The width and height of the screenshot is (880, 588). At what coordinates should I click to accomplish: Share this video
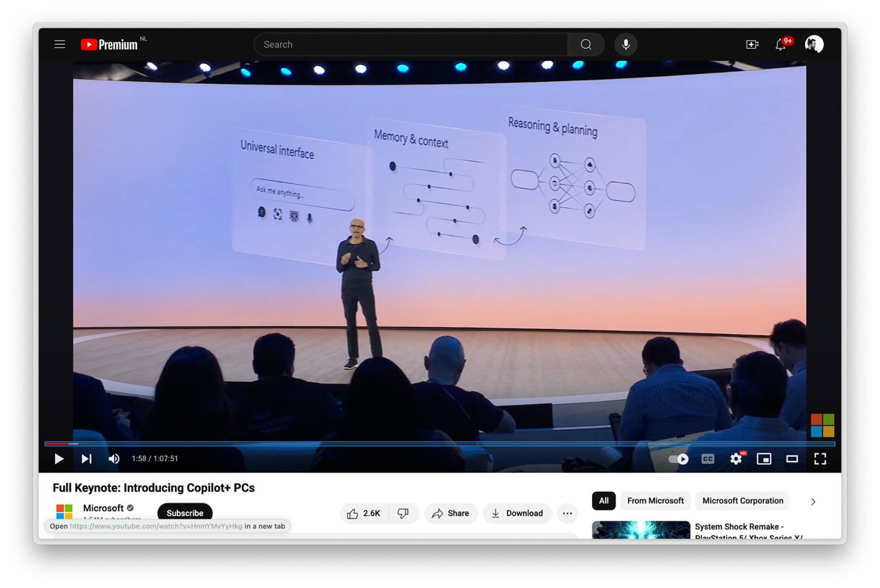tap(450, 513)
